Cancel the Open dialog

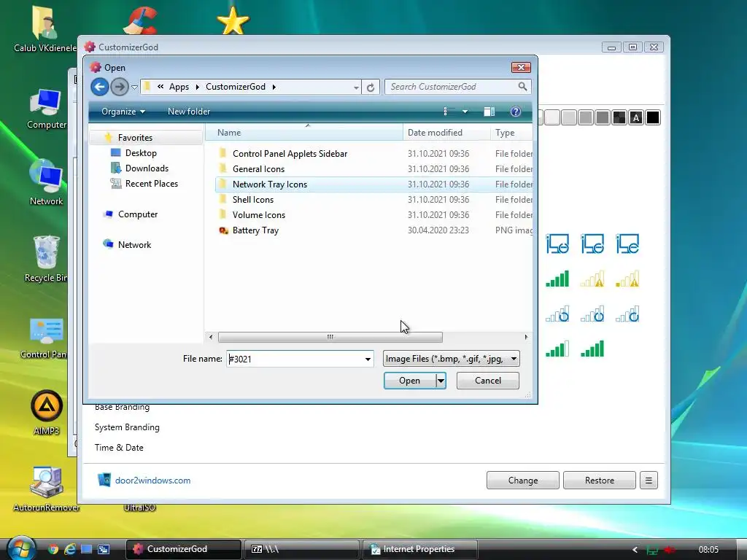pos(488,381)
